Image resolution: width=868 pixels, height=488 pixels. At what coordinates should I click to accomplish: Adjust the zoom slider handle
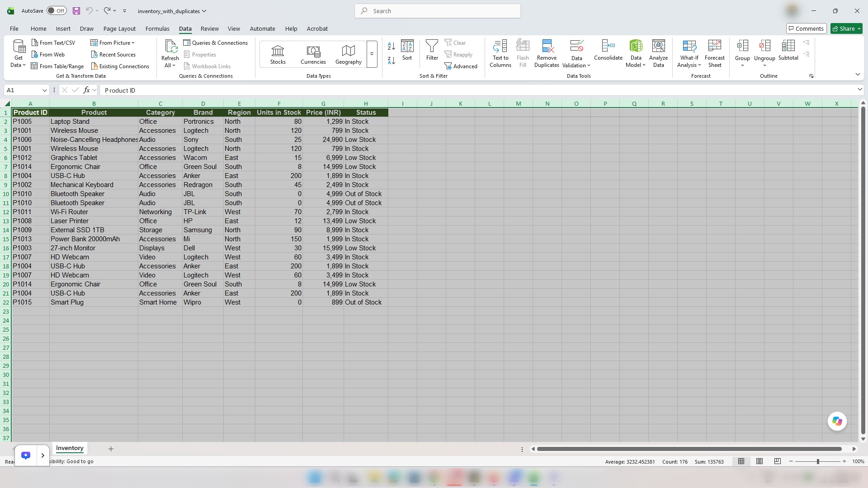817,461
